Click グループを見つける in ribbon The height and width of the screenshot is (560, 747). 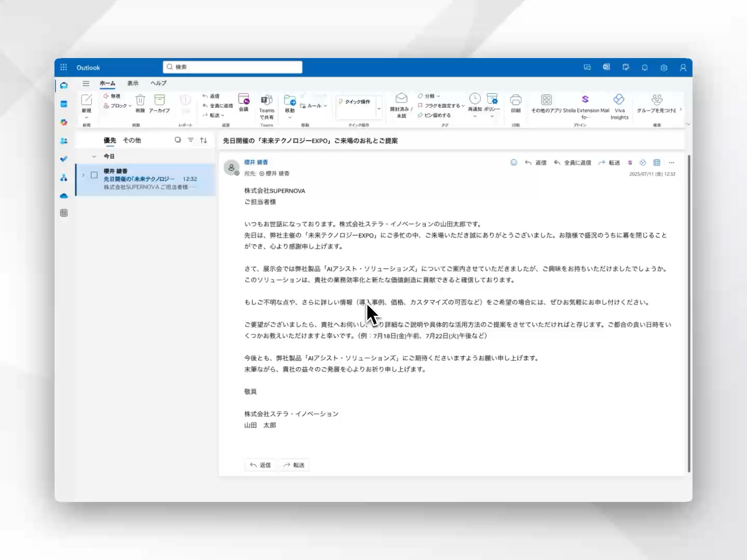657,103
